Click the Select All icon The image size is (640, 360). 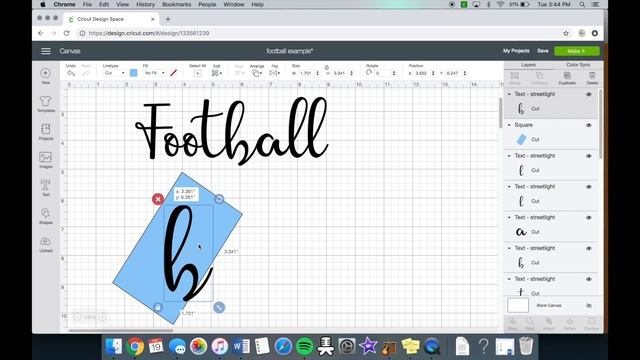coord(197,73)
